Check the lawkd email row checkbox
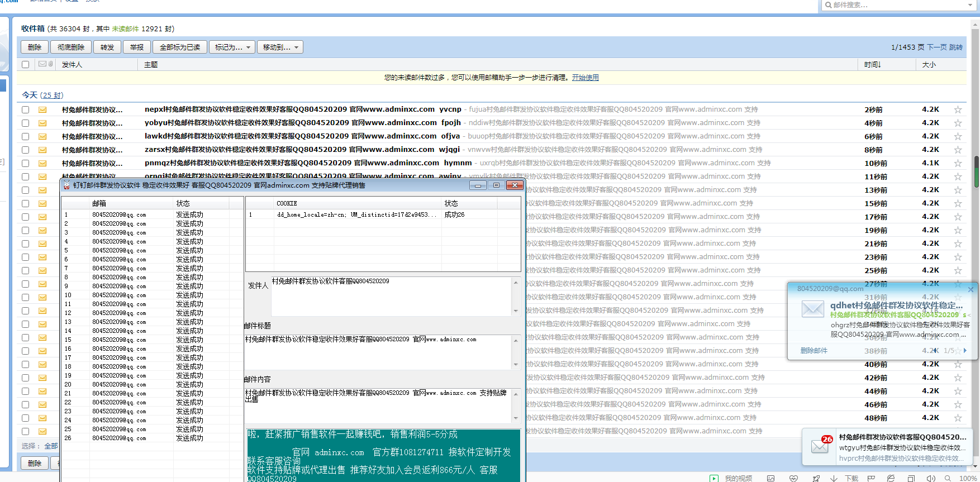Screen dimensions: 980x482 [25, 136]
